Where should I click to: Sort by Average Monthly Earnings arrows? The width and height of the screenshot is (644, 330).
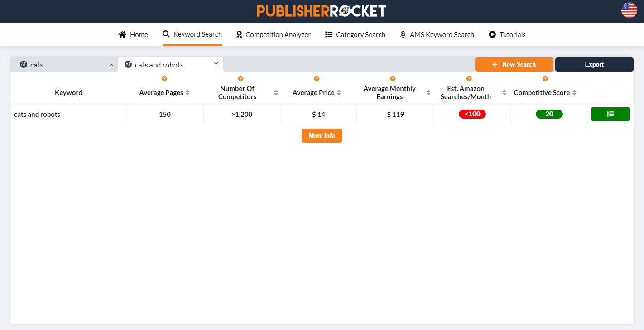(x=428, y=93)
